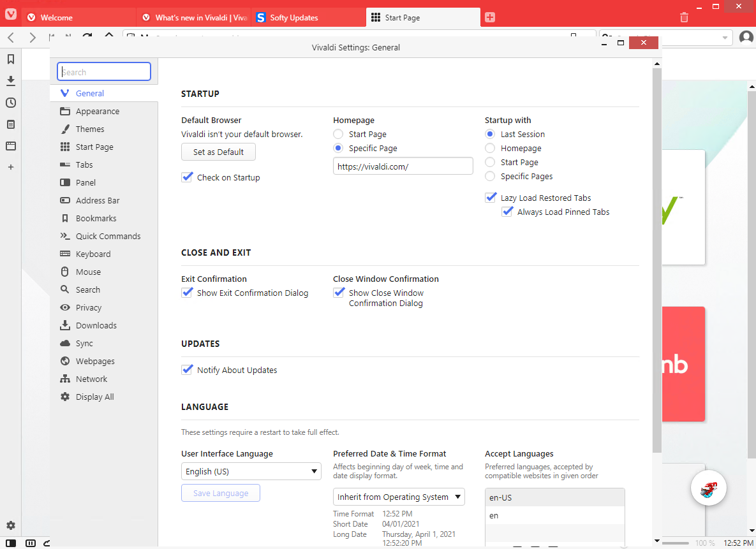This screenshot has width=756, height=549.
Task: Click the Start Page tab grid icon
Action: 376,17
